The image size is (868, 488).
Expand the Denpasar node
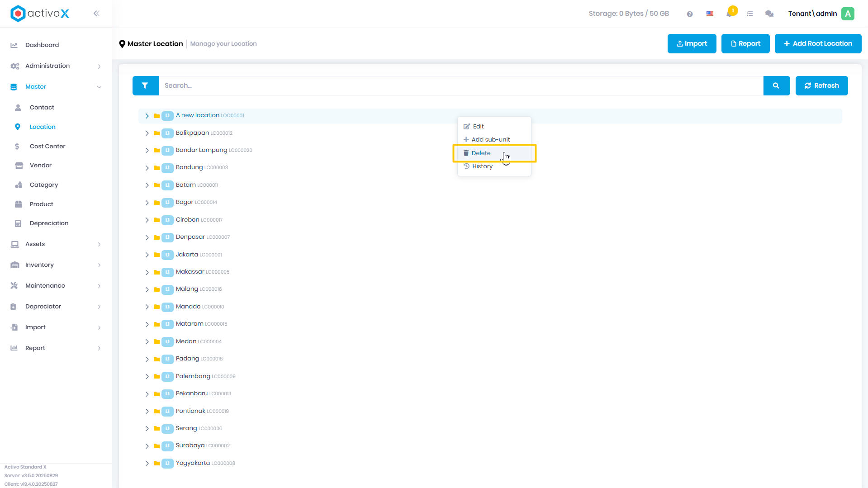(147, 238)
